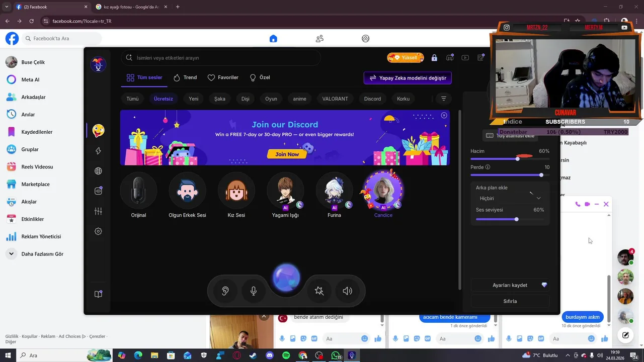Click the Perde info icon

[x=488, y=167]
